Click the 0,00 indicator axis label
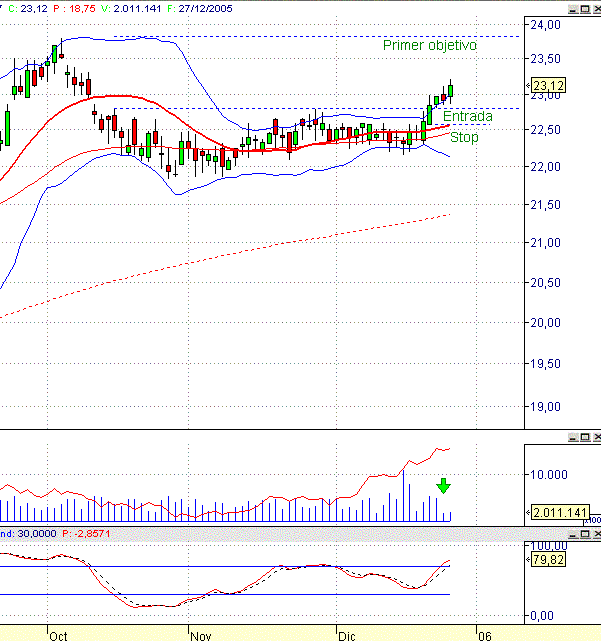This screenshot has height=641, width=601. (x=542, y=615)
